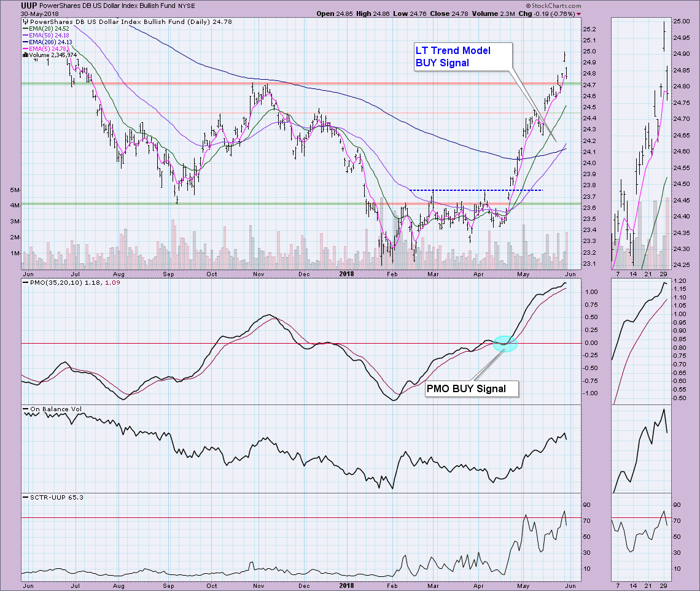Click the red down-arrow next to Chg value
The image size is (700, 591).
tap(578, 14)
